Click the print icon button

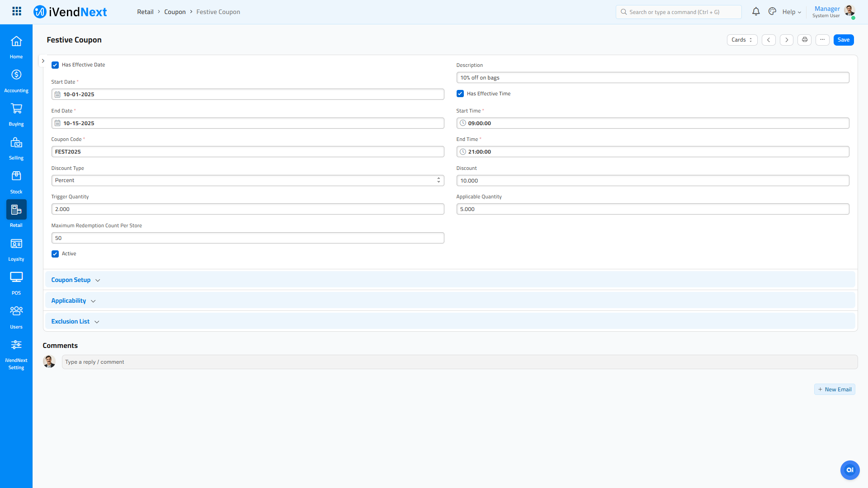point(804,40)
